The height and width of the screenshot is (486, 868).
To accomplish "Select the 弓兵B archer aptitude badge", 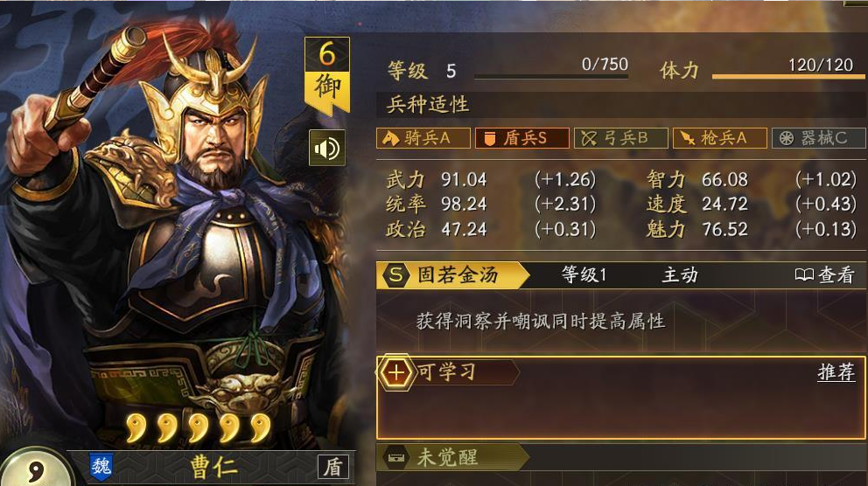I will [x=620, y=138].
